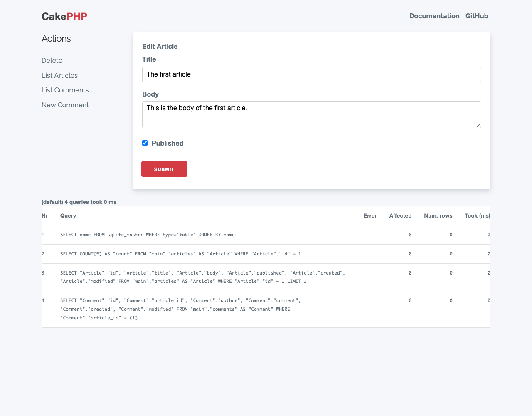Click into the Body textarea
Image resolution: width=532 pixels, height=416 pixels.
click(x=312, y=114)
